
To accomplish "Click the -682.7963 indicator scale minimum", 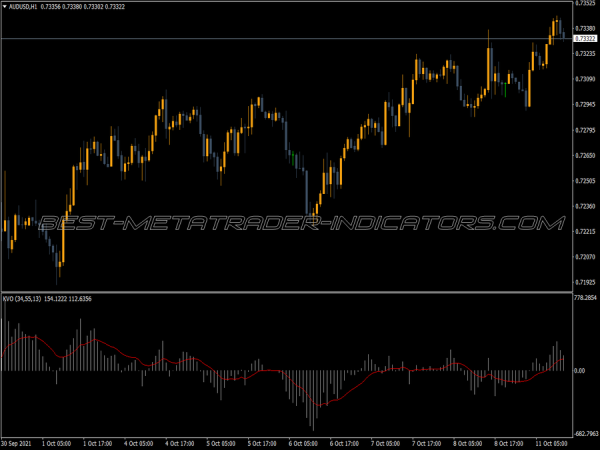I will click(x=583, y=434).
